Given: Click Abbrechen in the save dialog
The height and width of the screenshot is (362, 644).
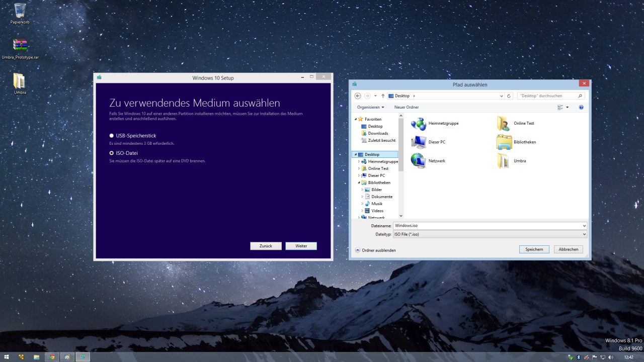Looking at the screenshot, I should point(569,249).
